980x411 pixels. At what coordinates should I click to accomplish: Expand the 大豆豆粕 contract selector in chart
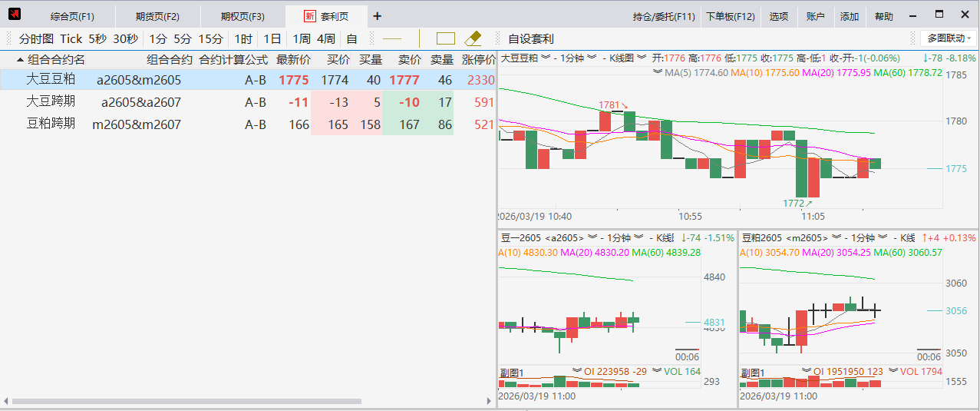[545, 58]
